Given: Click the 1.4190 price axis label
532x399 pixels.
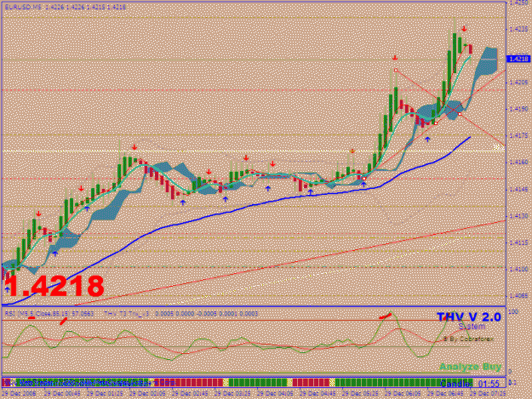Looking at the screenshot, I should [518, 109].
